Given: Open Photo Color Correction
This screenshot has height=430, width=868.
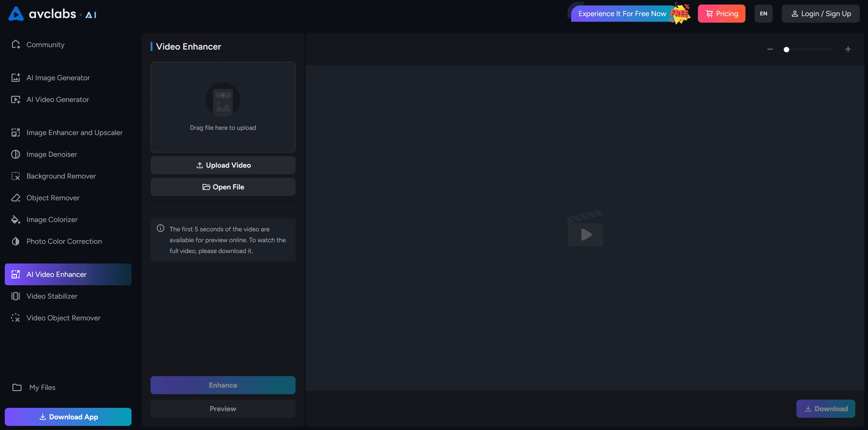Looking at the screenshot, I should coord(68,241).
